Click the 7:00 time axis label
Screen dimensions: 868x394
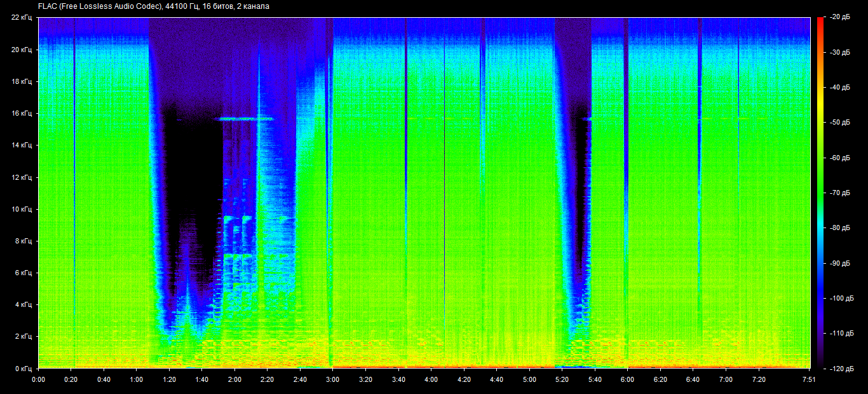(726, 379)
